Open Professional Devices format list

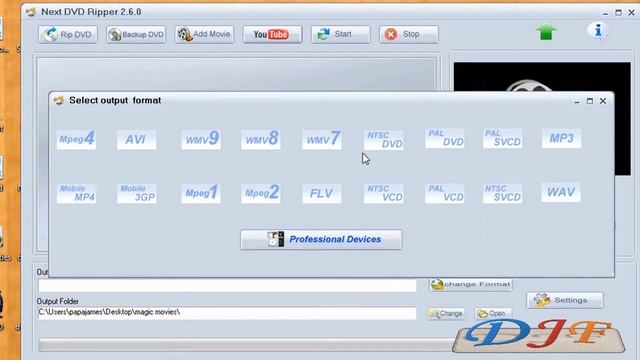[321, 240]
